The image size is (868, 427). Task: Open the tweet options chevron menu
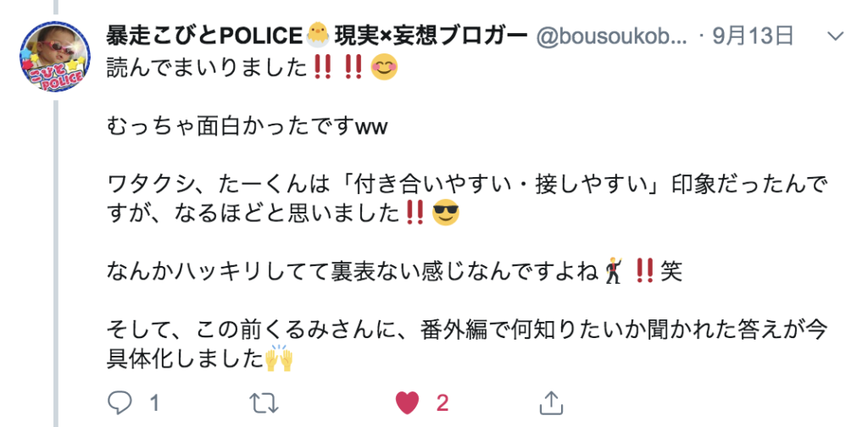(x=835, y=36)
